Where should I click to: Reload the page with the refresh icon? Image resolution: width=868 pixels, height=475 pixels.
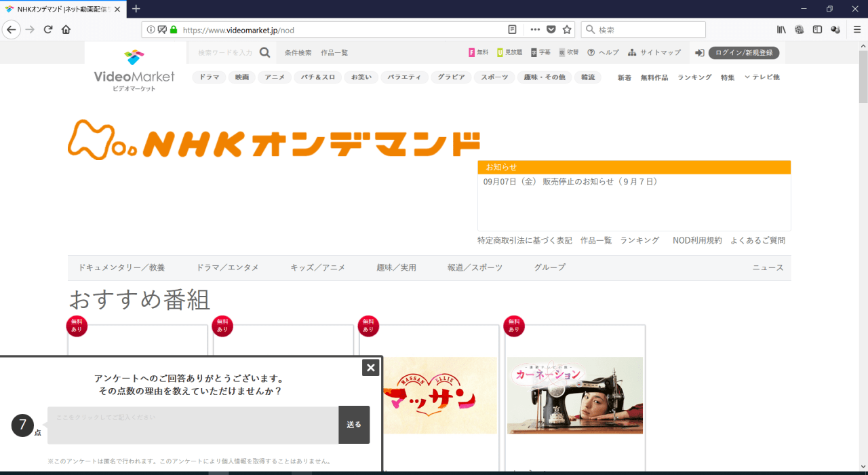pyautogui.click(x=48, y=29)
